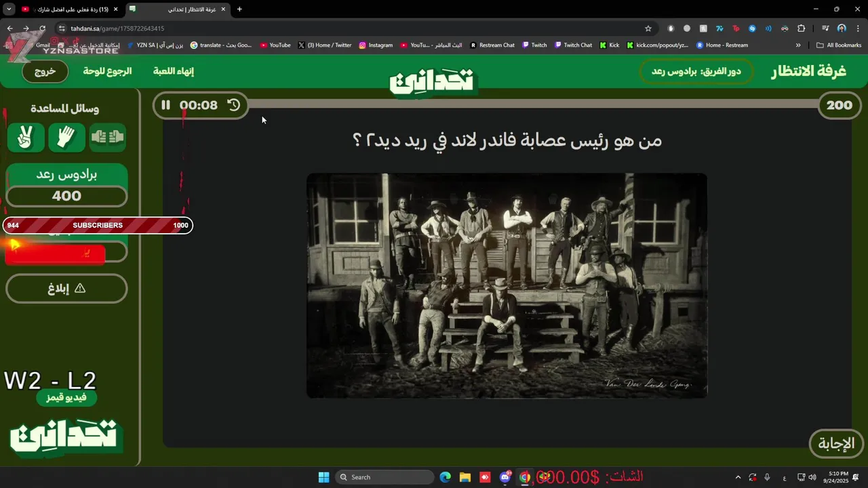Screen dimensions: 868x488
Task: Use the open hand lifeline
Action: [x=66, y=138]
